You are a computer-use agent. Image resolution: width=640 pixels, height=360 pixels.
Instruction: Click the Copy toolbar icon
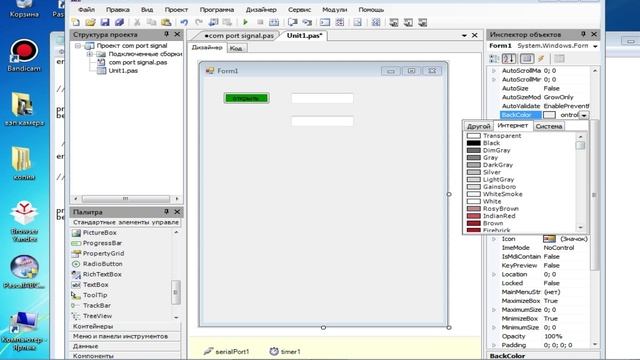click(151, 22)
